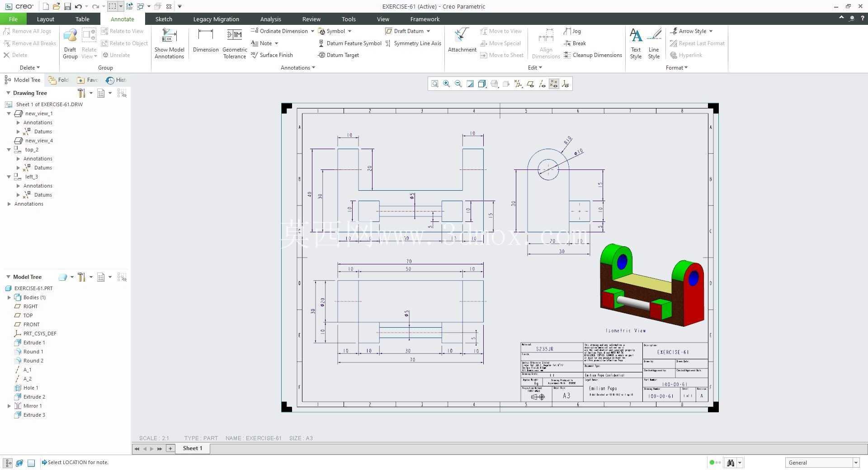This screenshot has height=470, width=868.
Task: Click the Datum Feature Symbol tool
Action: [x=350, y=43]
